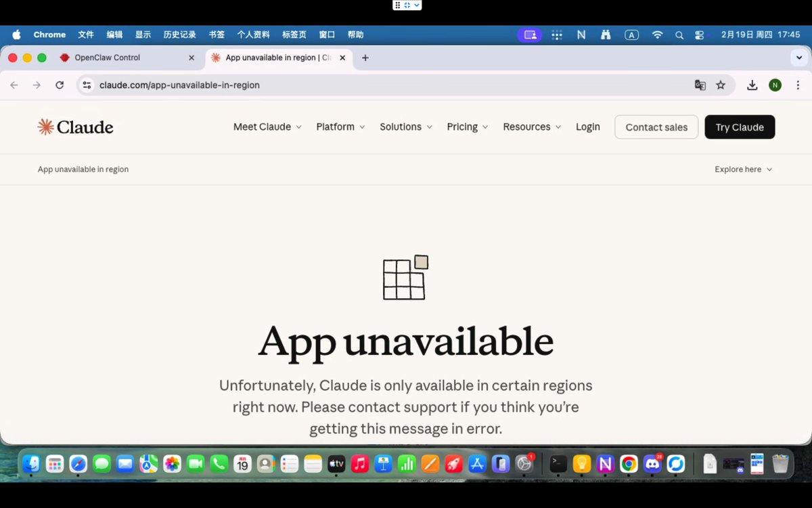Viewport: 812px width, 508px height.
Task: Open Music from the Dock
Action: coord(360,463)
